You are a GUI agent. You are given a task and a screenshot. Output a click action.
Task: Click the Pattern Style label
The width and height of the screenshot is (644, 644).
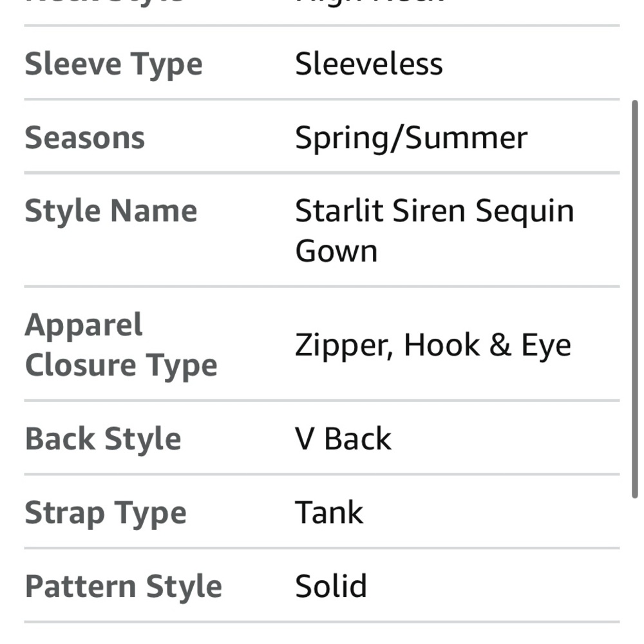coord(123,587)
